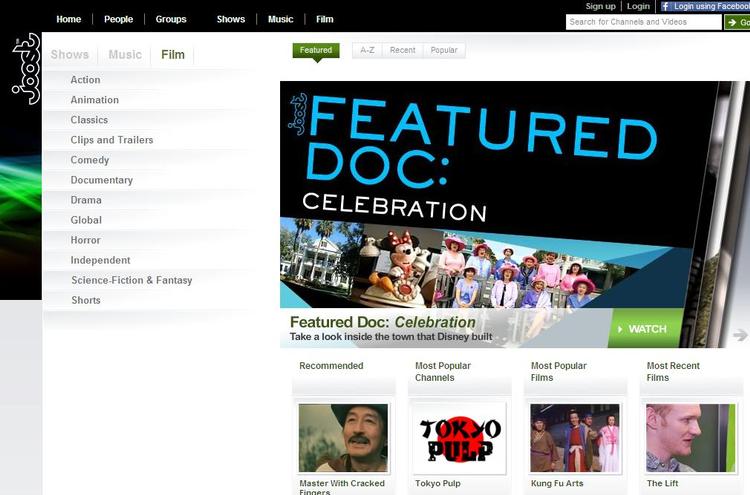Click the Sign up link
Image resolution: width=750 pixels, height=495 pixels.
tap(600, 6)
